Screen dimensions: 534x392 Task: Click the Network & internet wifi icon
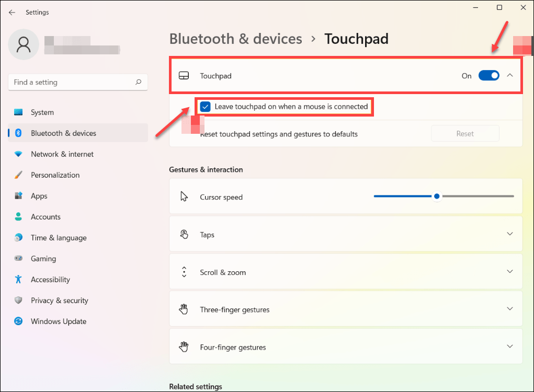[x=18, y=154]
